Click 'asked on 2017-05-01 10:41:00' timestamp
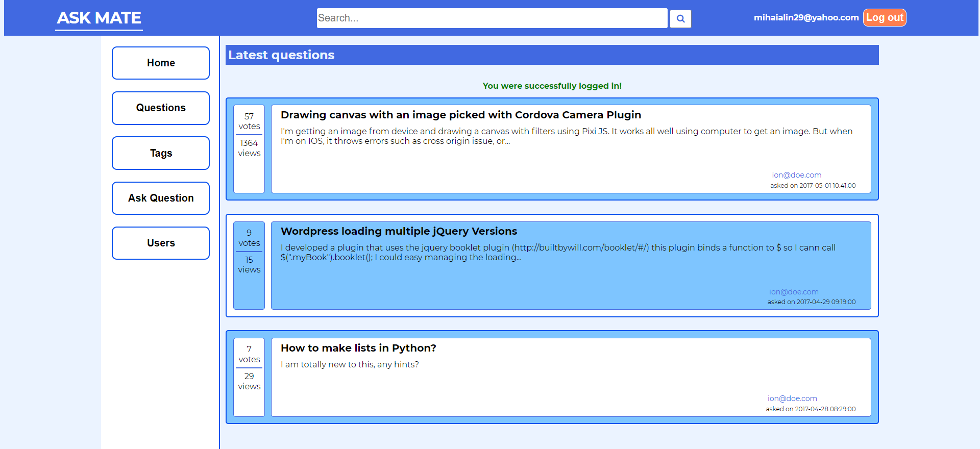This screenshot has height=449, width=980. pos(813,186)
